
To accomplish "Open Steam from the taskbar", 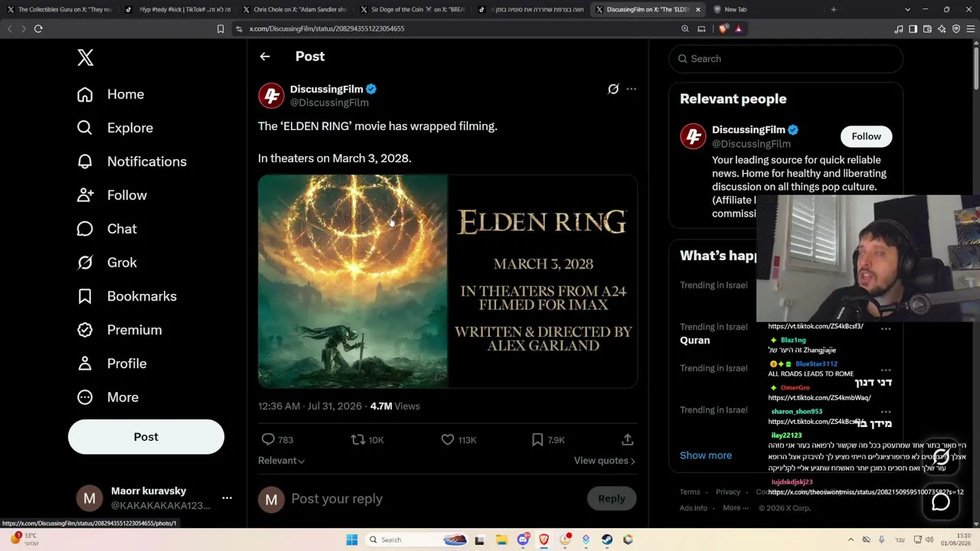I will coord(606,540).
